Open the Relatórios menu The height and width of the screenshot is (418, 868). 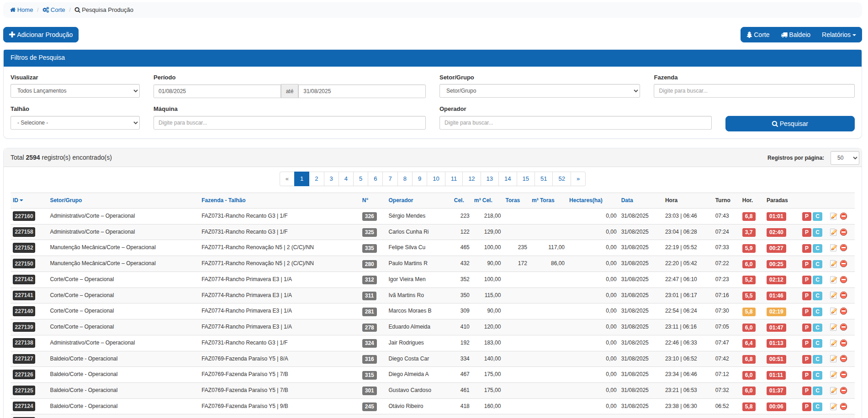pyautogui.click(x=838, y=35)
